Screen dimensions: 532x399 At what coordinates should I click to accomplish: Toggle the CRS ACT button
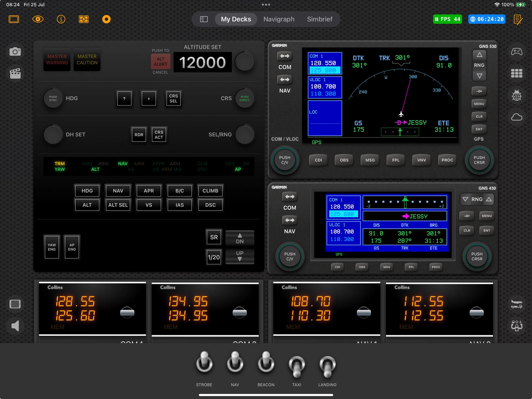[x=159, y=135]
